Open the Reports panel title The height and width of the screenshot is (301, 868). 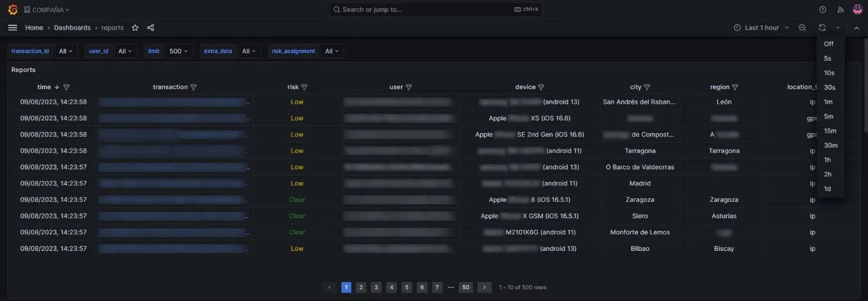[x=24, y=70]
